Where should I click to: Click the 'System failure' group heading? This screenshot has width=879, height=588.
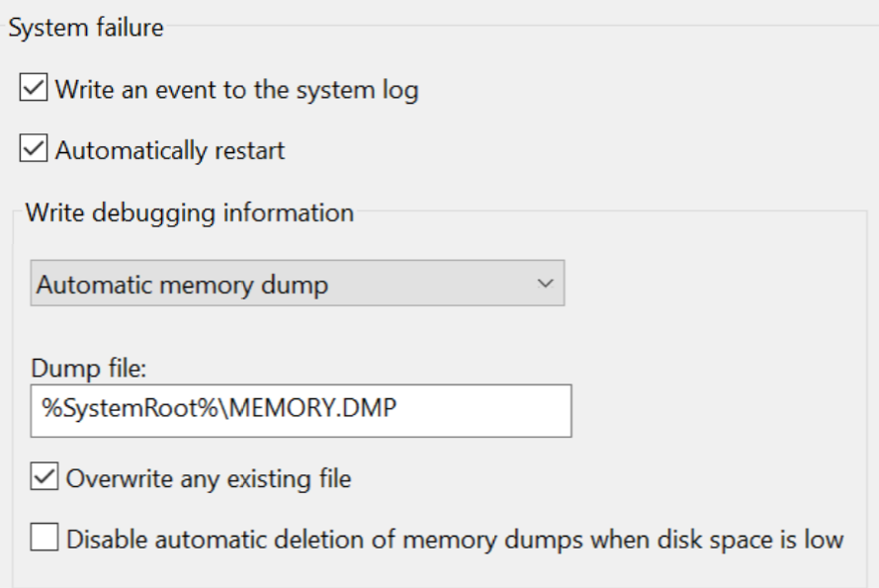86,28
